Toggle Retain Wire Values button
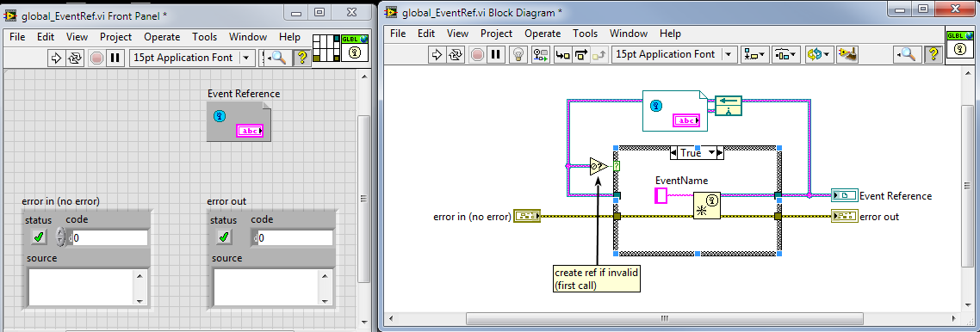The width and height of the screenshot is (980, 332). [541, 54]
